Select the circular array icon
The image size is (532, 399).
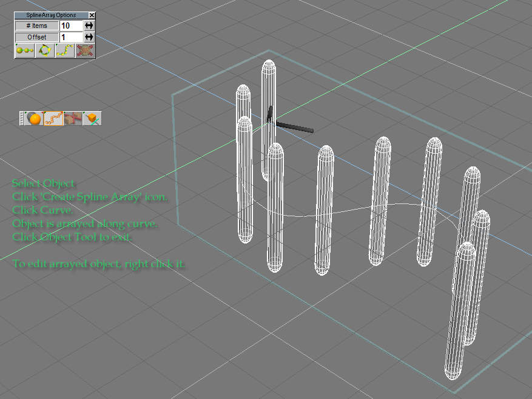click(x=45, y=51)
